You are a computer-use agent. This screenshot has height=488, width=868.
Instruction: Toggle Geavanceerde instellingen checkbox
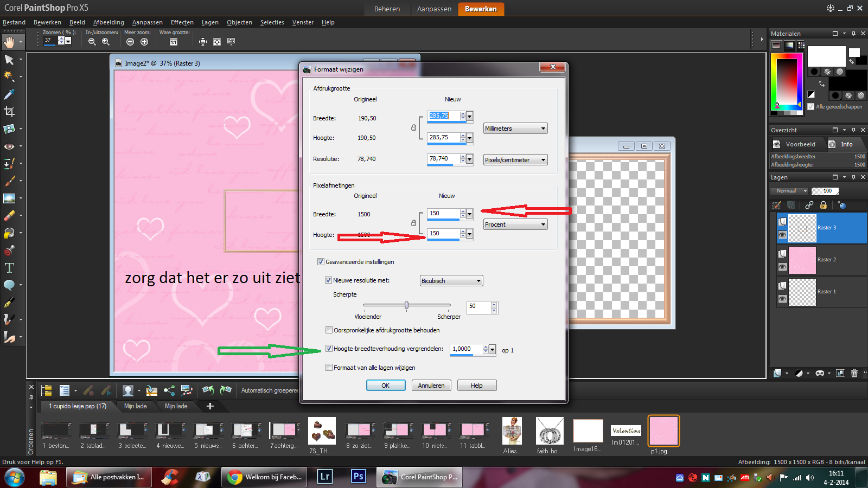click(321, 262)
